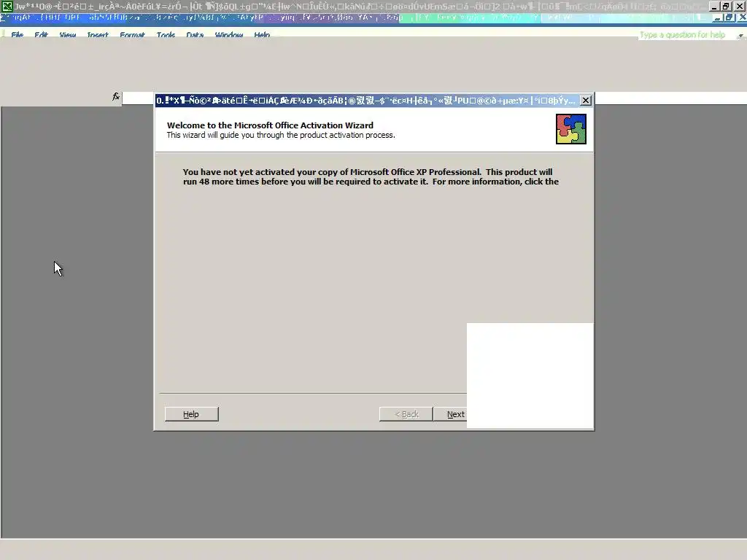Click Next in the Activation Wizard

(x=450, y=414)
